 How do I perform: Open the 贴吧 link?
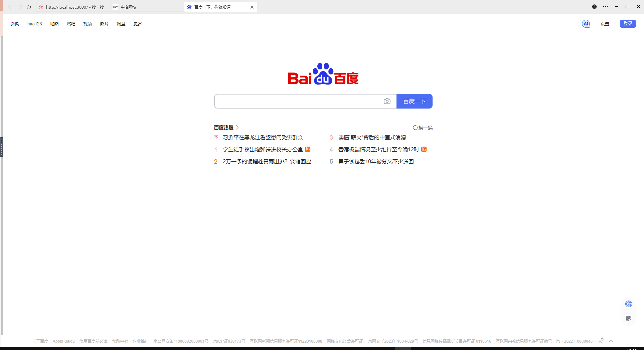(71, 24)
